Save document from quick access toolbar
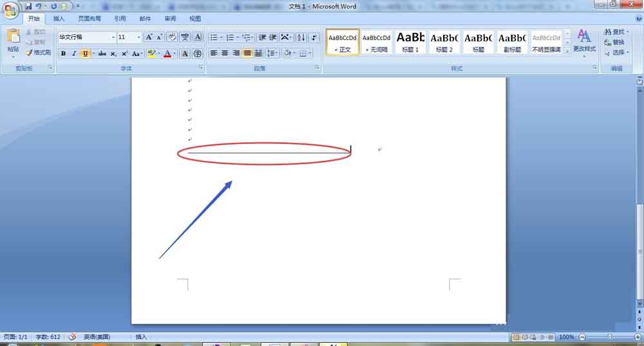The width and height of the screenshot is (644, 346). (28, 6)
